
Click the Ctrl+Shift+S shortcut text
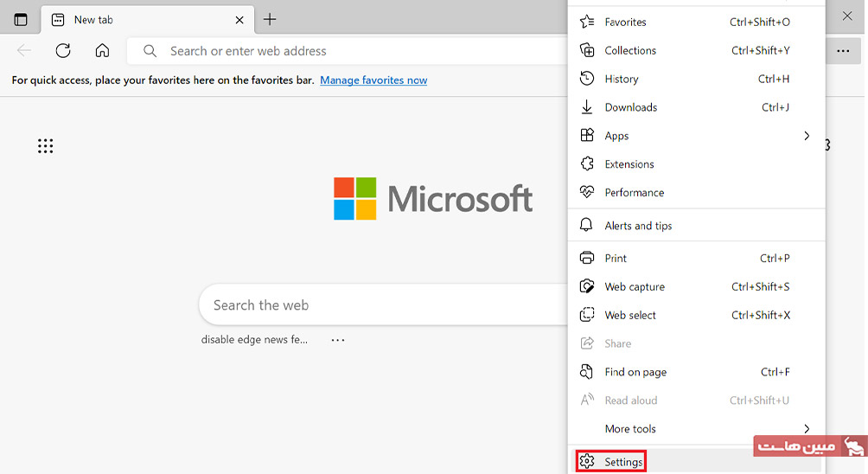pos(761,286)
